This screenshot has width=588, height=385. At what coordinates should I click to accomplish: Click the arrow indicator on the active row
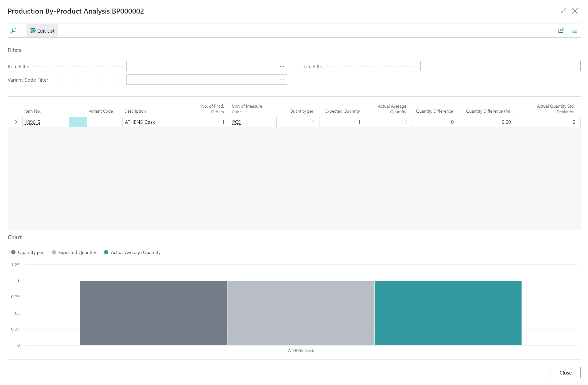[x=15, y=122]
